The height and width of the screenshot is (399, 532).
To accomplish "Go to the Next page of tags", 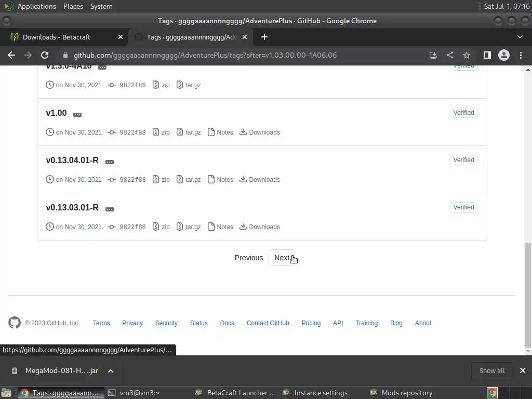I will pos(282,258).
